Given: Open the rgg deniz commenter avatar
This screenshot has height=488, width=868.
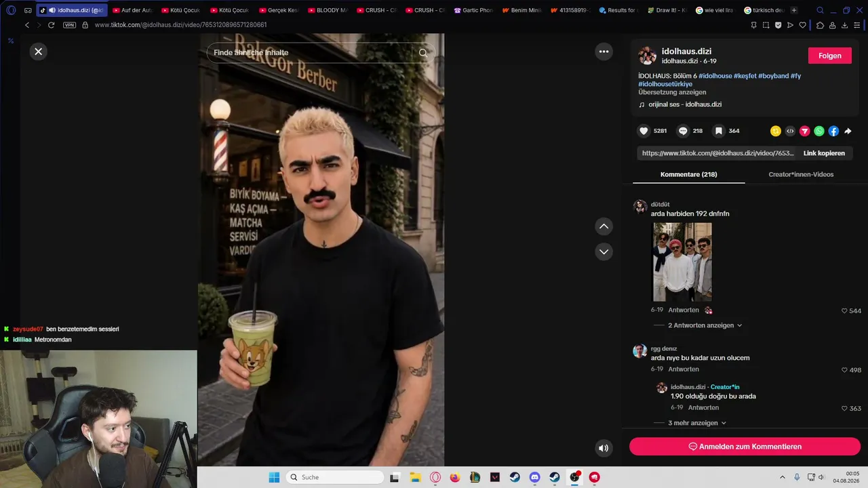Looking at the screenshot, I should coord(639,350).
